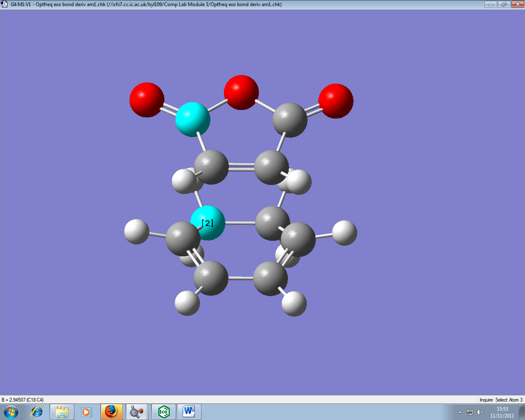The image size is (525, 420).
Task: Switch to Microsoft Word in the taskbar
Action: tap(189, 412)
